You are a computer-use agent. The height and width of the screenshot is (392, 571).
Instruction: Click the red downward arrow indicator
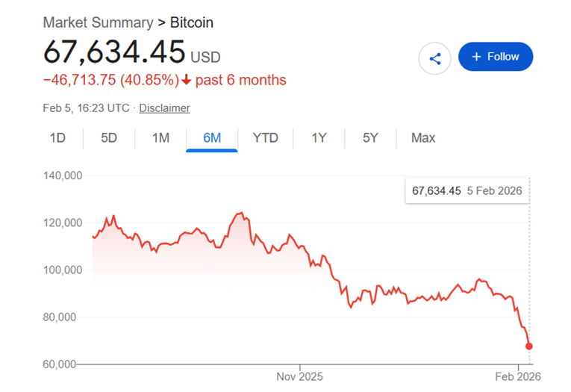[x=186, y=80]
